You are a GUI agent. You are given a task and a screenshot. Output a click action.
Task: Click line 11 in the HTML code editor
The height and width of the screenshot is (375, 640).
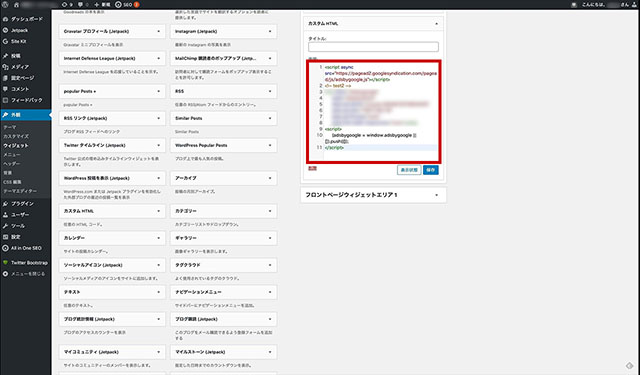point(380,148)
